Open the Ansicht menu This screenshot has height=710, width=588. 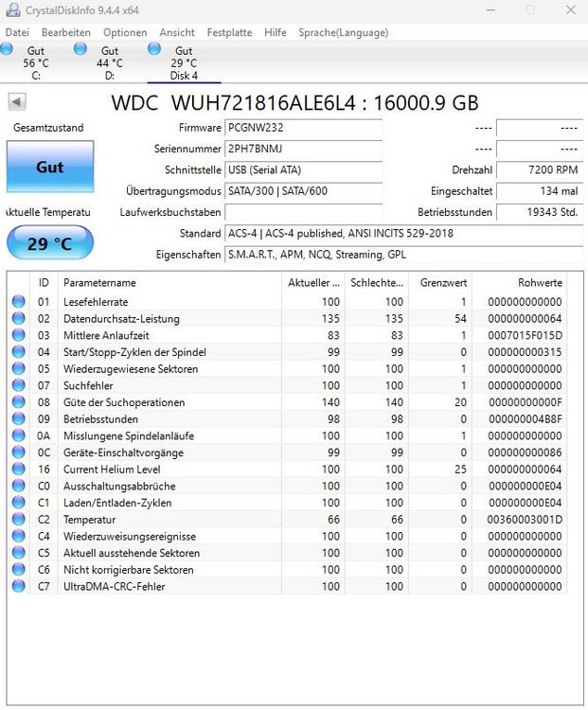tap(177, 32)
